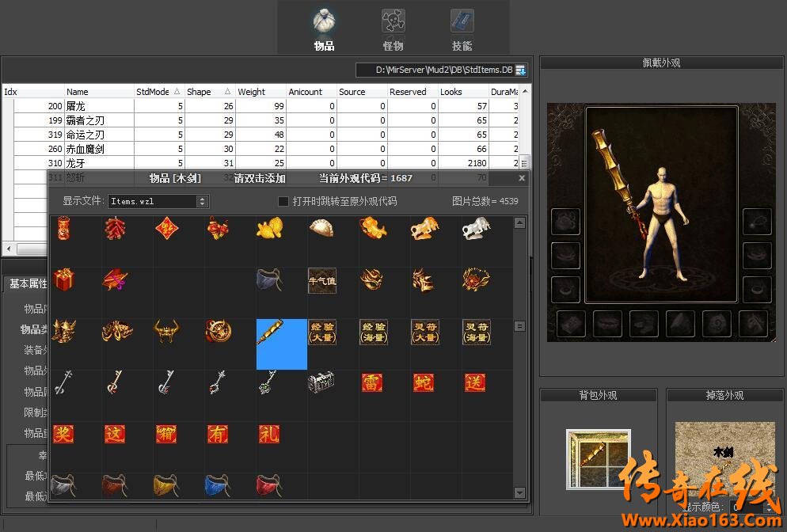The image size is (787, 532).
Task: Select the white ox statue icon
Action: (476, 228)
